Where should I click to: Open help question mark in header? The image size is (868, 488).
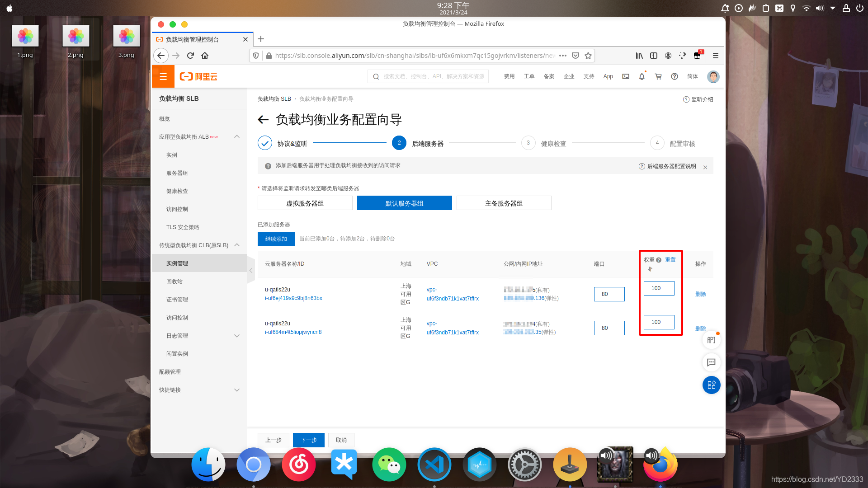(675, 76)
